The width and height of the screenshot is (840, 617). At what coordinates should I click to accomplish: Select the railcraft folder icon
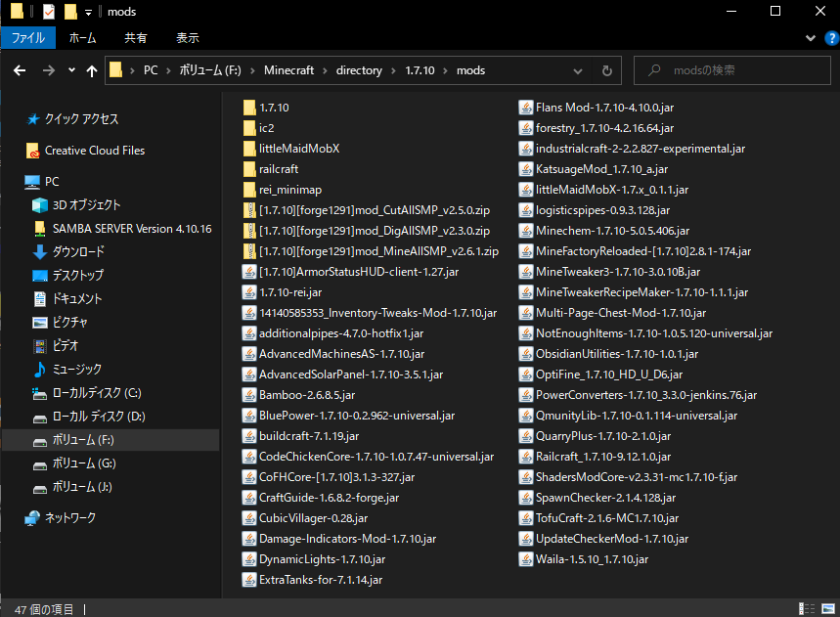point(249,169)
